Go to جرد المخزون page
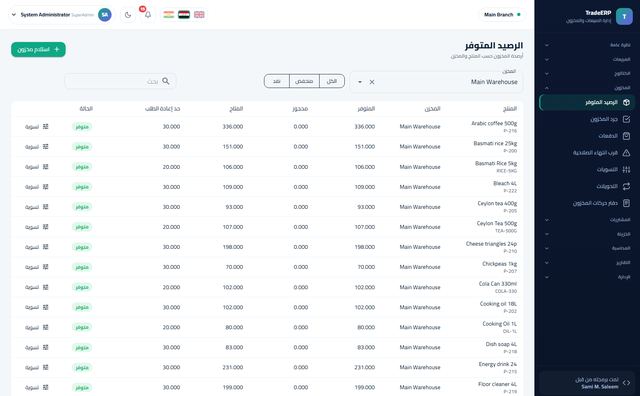Viewport: 640px width, 396px height. (587, 119)
